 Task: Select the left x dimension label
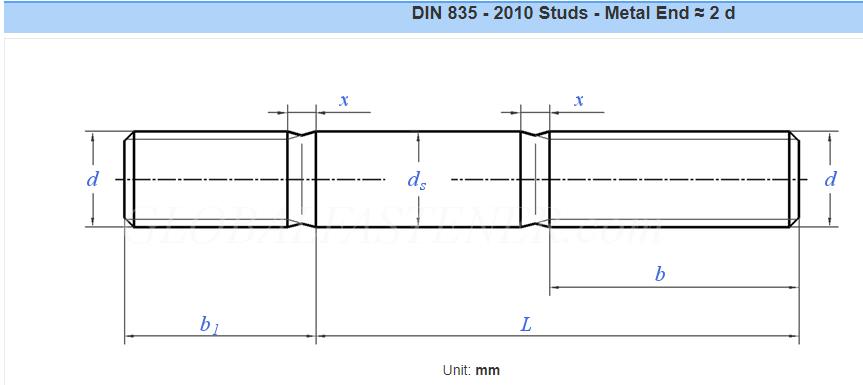(344, 100)
